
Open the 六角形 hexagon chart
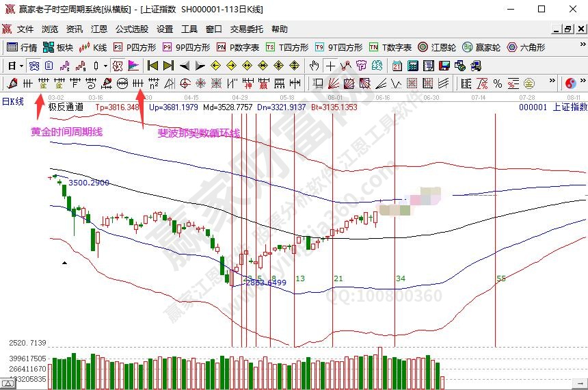click(525, 47)
